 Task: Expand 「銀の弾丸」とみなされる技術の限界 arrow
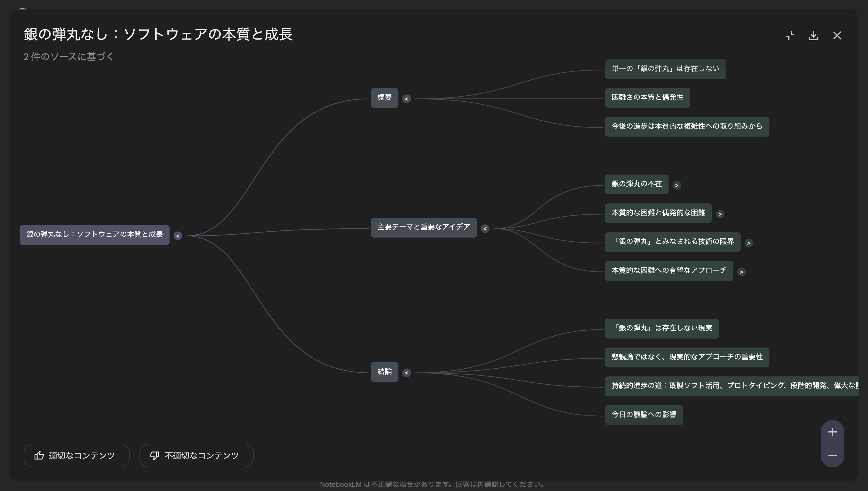pos(749,243)
